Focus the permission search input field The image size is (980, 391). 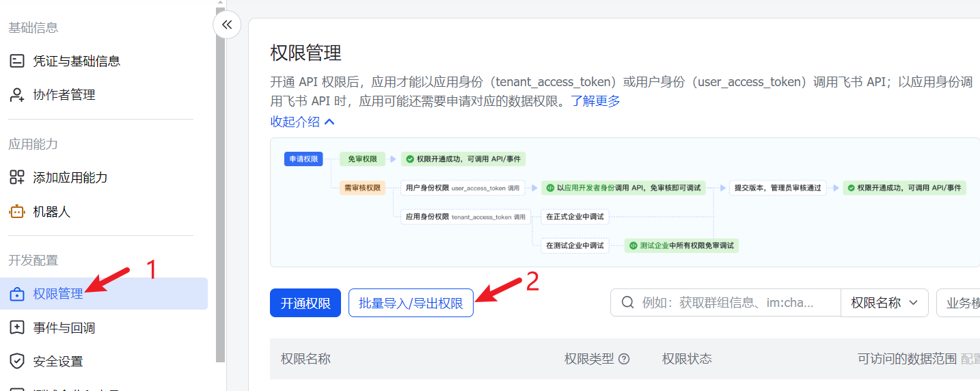(738, 303)
